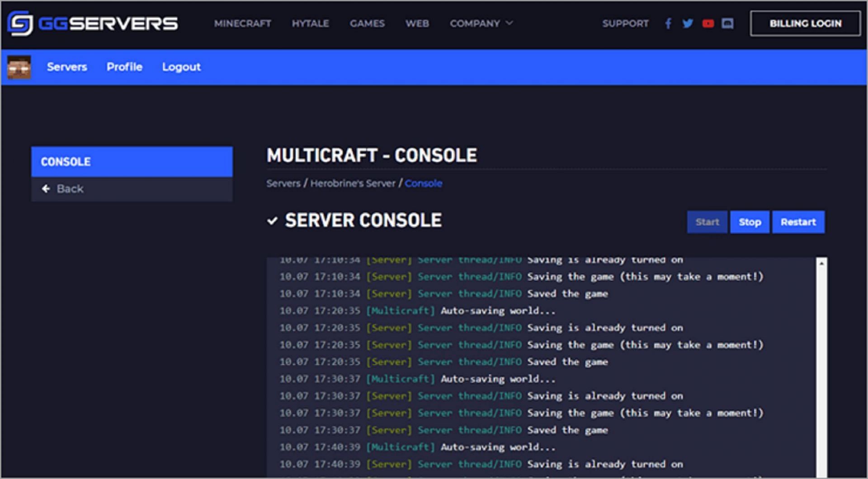The width and height of the screenshot is (868, 479).
Task: Click the Herobrine avatar image
Action: (x=19, y=67)
